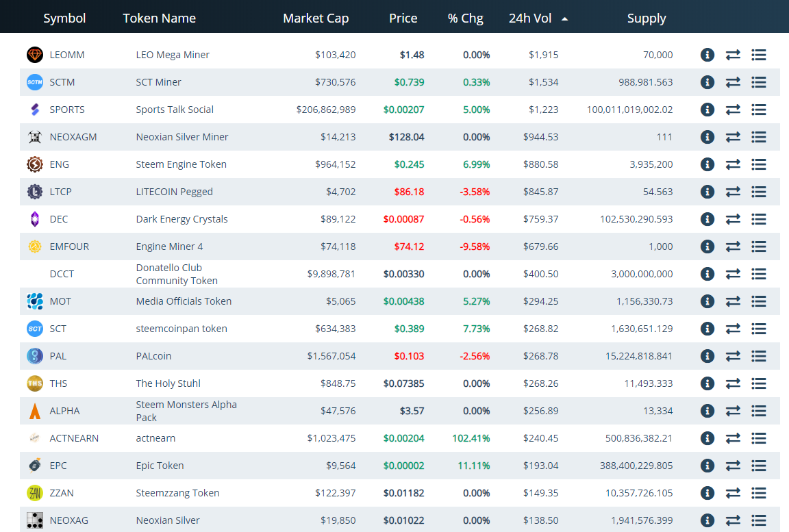
Task: Click Steem Monsters Alpha Pack name
Action: (186, 411)
